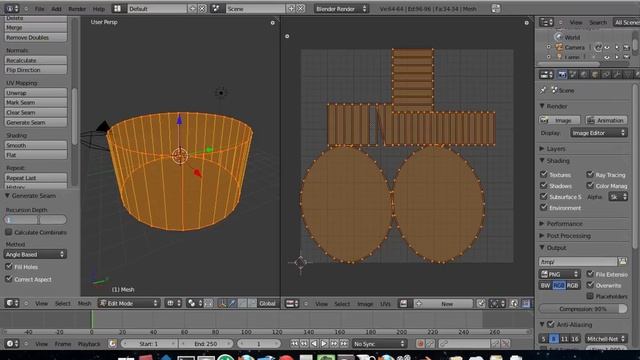Click the Merge button in tool shelf
The height and width of the screenshot is (360, 640).
coord(36,27)
